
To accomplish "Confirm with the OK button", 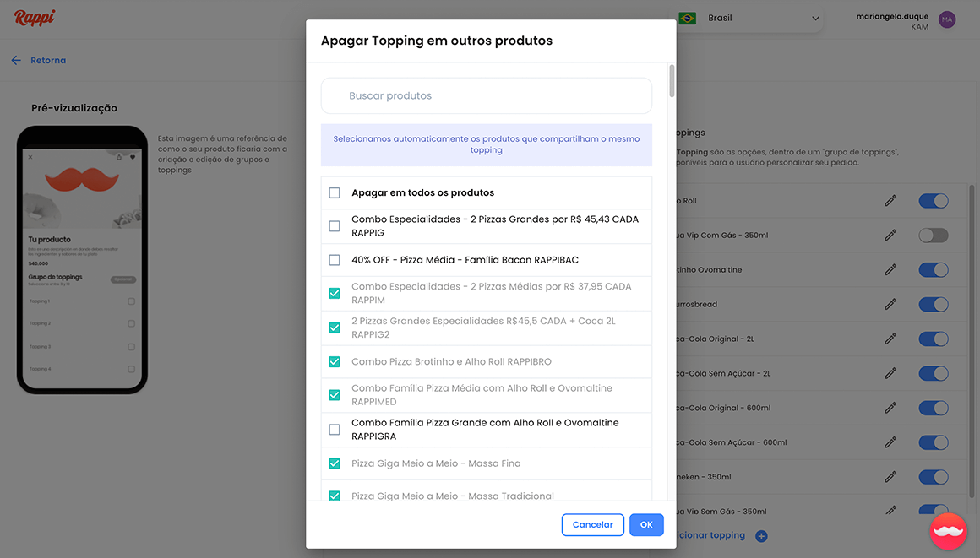I will (646, 525).
